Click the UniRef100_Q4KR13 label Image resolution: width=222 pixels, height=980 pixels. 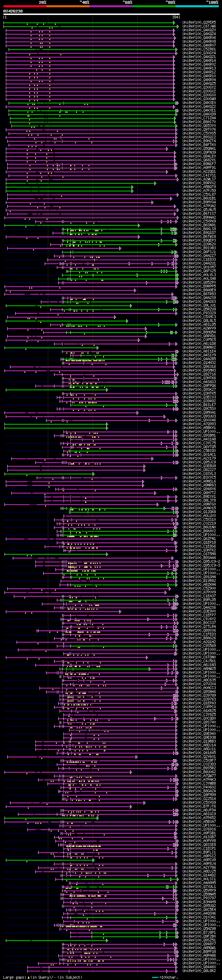click(x=199, y=68)
